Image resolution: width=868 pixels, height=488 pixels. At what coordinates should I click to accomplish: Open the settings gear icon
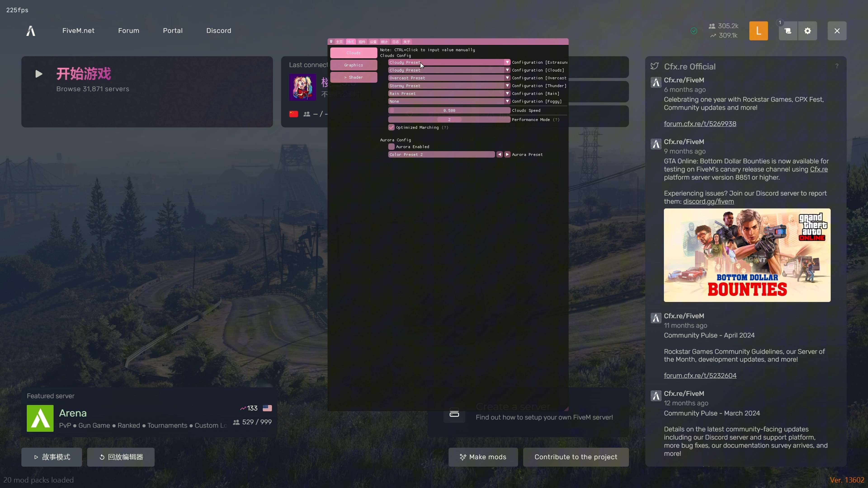pyautogui.click(x=807, y=31)
